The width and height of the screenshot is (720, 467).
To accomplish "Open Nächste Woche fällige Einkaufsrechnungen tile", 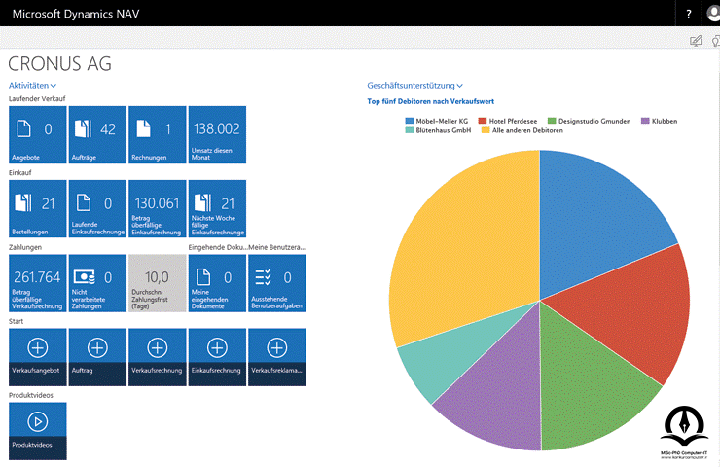I will pos(217,208).
